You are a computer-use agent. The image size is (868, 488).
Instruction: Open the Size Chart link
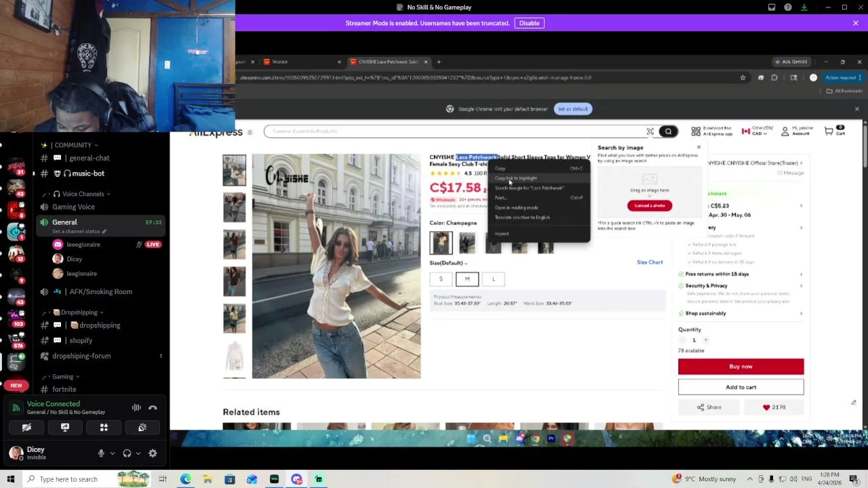point(650,262)
